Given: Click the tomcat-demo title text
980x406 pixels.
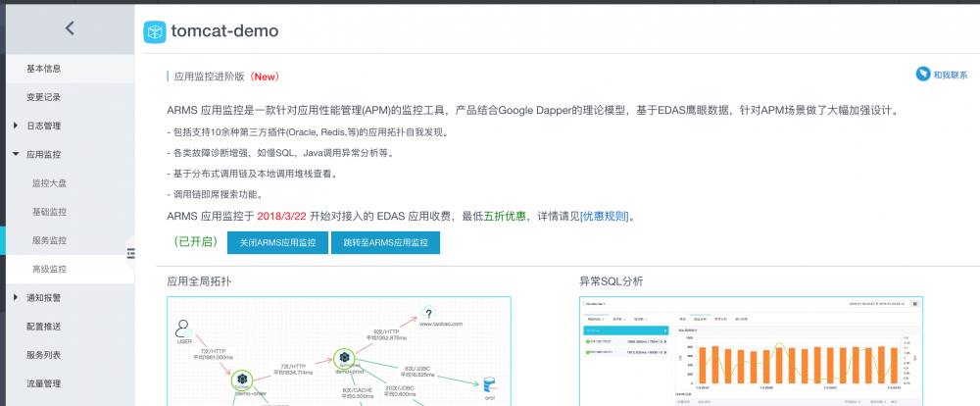Looking at the screenshot, I should [224, 31].
